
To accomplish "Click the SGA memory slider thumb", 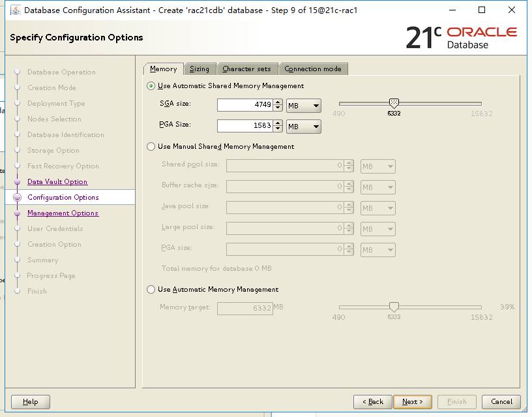I will click(x=394, y=103).
